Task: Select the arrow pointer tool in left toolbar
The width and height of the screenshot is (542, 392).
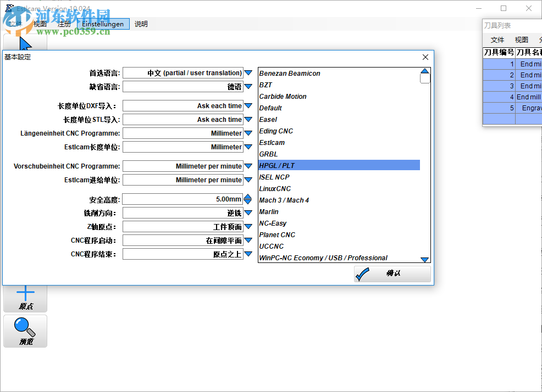Action: 25,43
